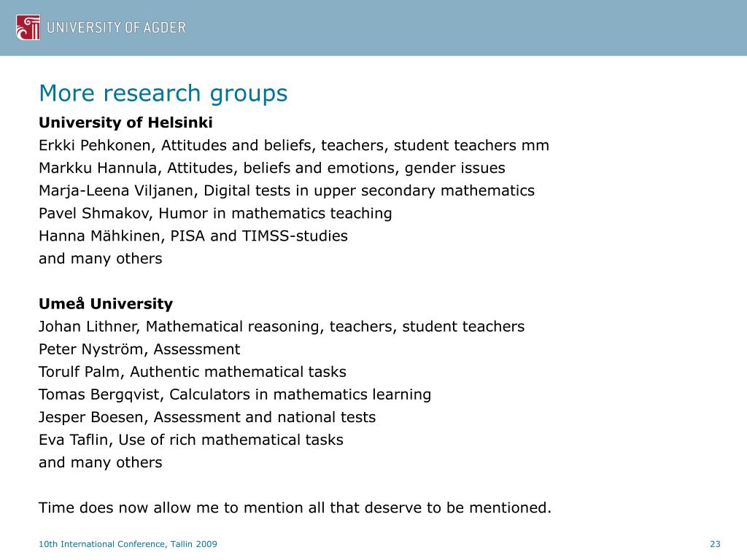Click the University of Helsinki heading
The image size is (747, 560).
[125, 122]
